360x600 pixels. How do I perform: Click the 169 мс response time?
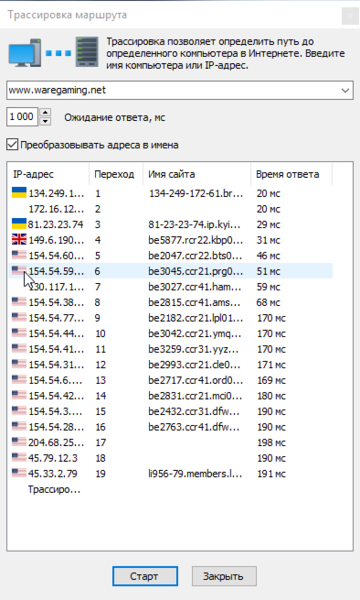click(x=271, y=380)
